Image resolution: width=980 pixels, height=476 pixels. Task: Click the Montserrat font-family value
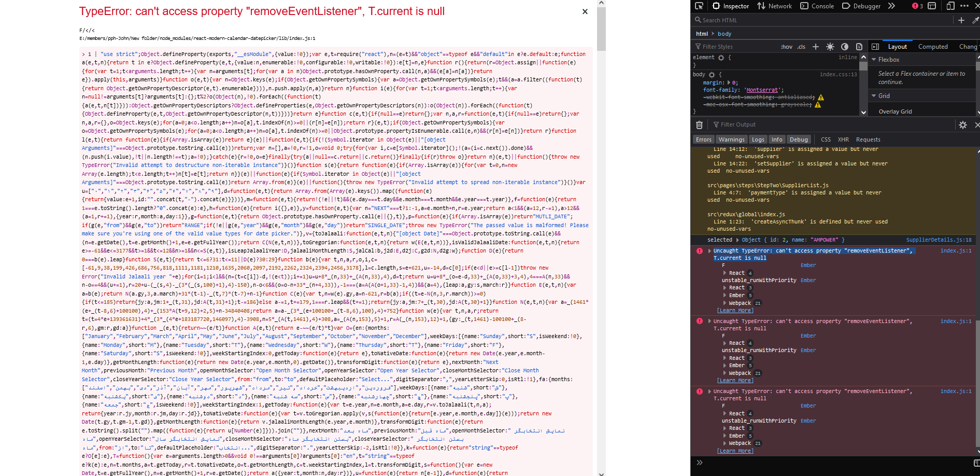point(762,90)
